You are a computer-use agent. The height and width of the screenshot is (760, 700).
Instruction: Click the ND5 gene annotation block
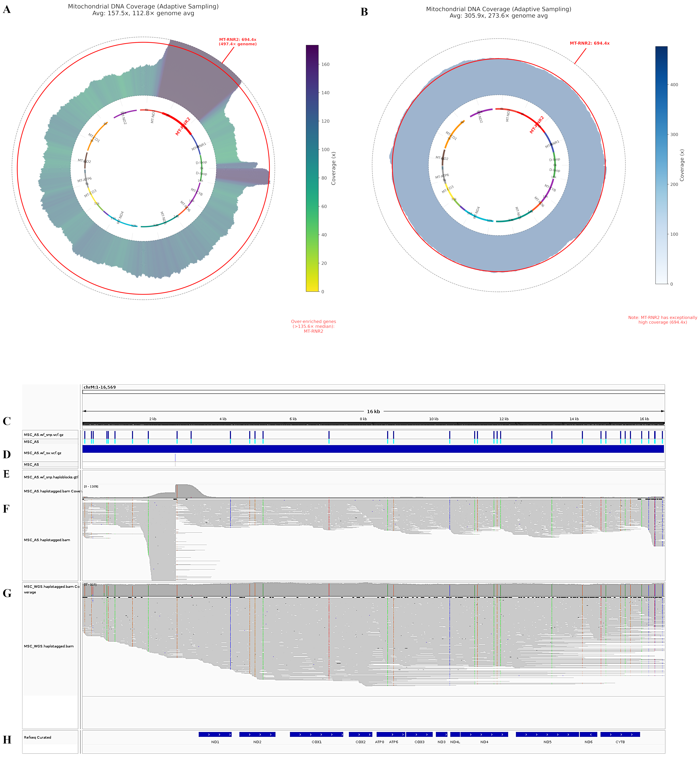coord(547,734)
